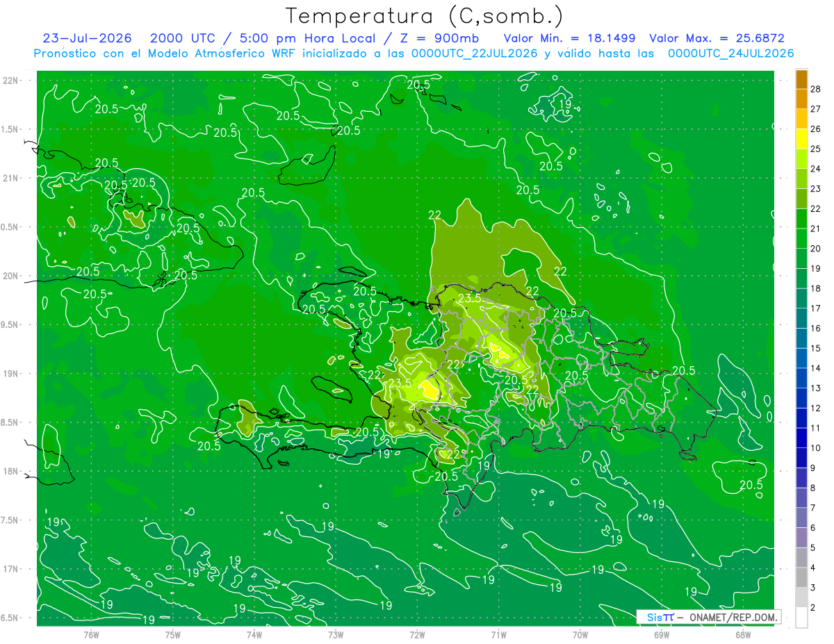The image size is (834, 644).
Task: Click the "18" value on the color scale
Action: point(816,288)
